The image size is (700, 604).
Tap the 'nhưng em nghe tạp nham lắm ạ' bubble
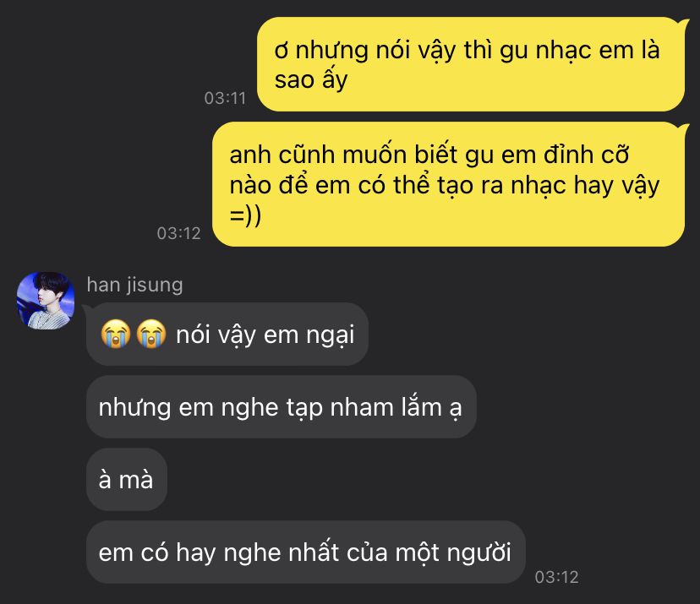pyautogui.click(x=282, y=407)
